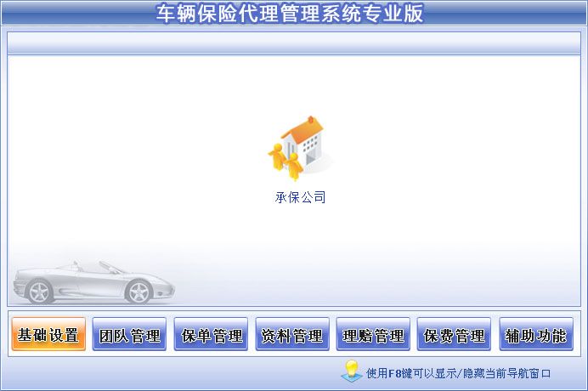
Task: Switch to 团队管理 tab
Action: click(x=129, y=334)
